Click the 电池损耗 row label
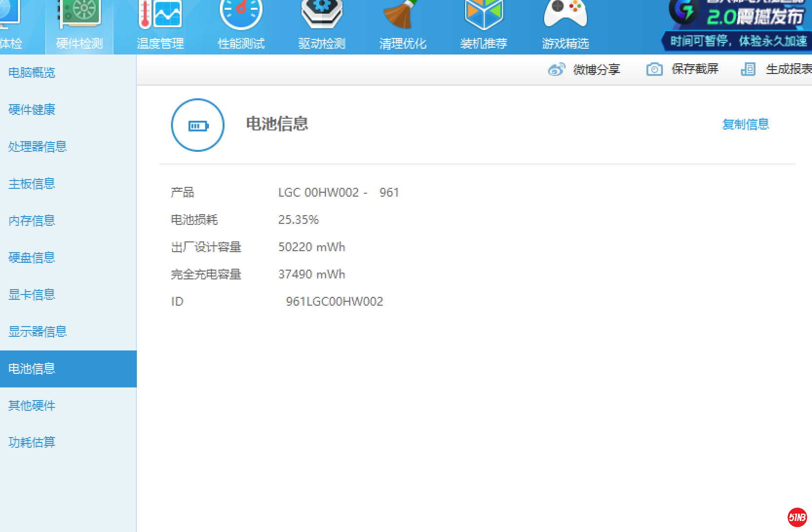The height and width of the screenshot is (532, 812). coord(194,220)
